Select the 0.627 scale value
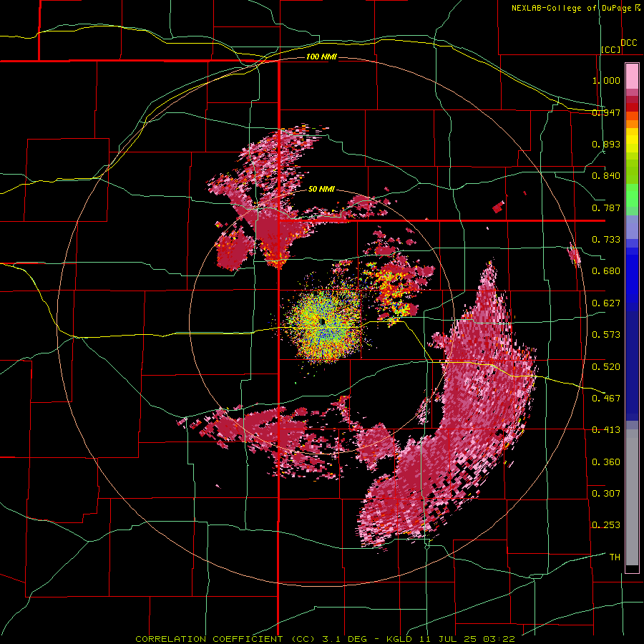Screen dimensions: 644x644 click(x=606, y=303)
